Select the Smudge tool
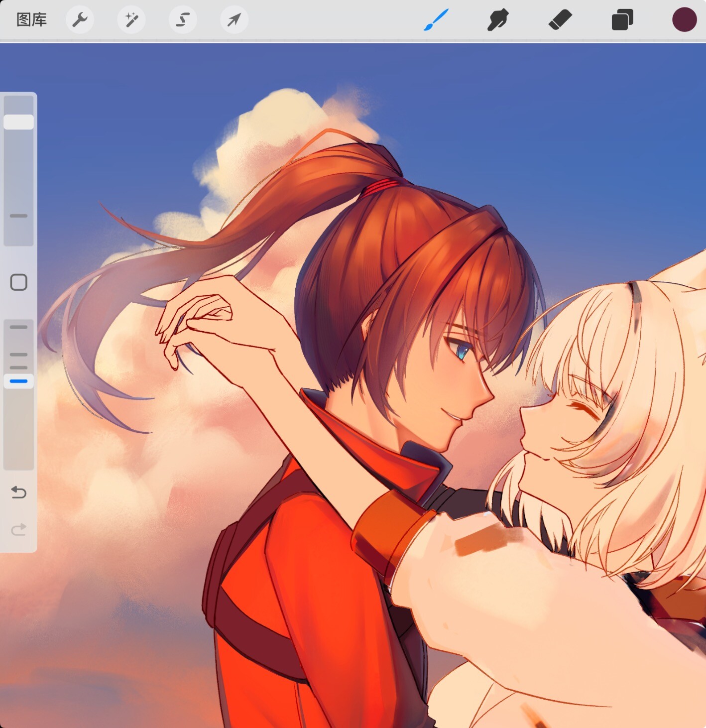The image size is (706, 728). [x=498, y=20]
